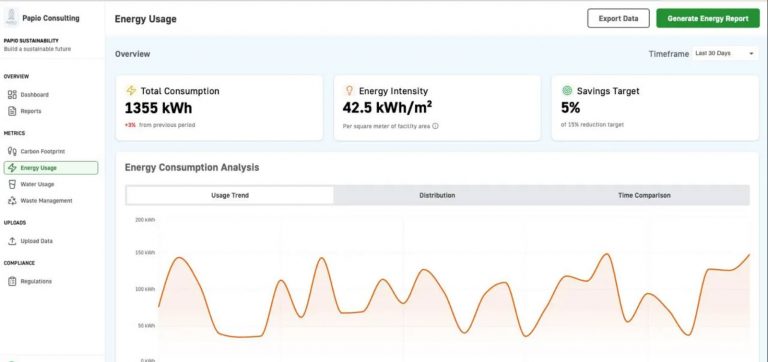This screenshot has width=768, height=362.
Task: Click the Energy Usage lightning icon in sidebar
Action: pyautogui.click(x=12, y=168)
